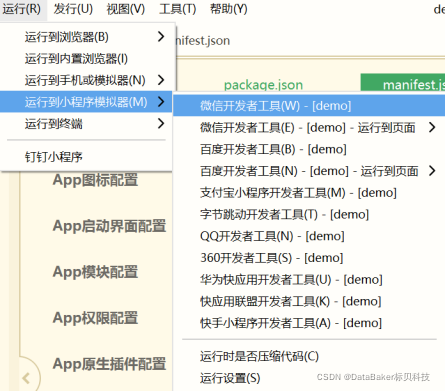The image size is (445, 391).
Task: Open the 帮助(Y) menu
Action: [229, 9]
